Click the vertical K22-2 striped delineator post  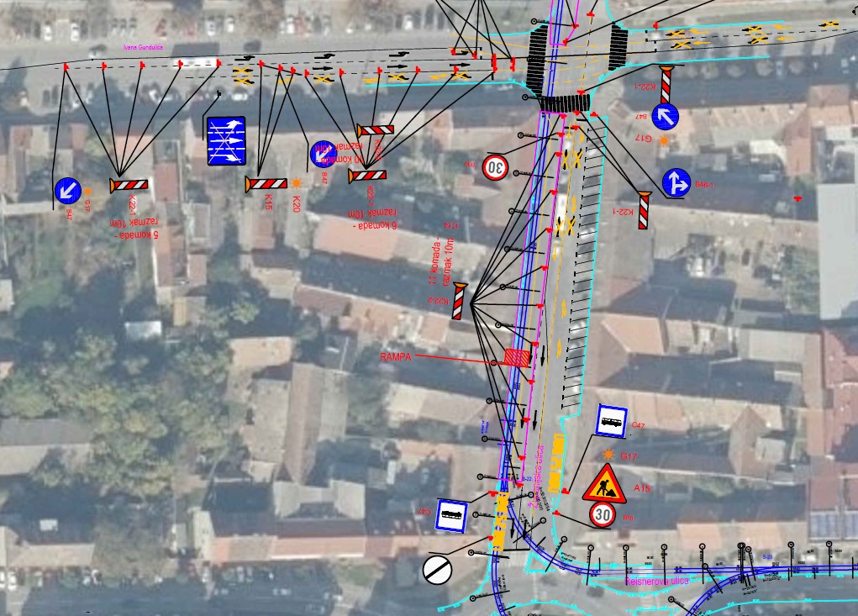459,302
